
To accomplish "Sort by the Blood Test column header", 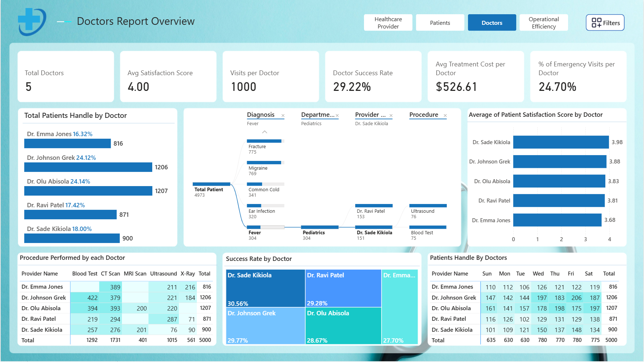I will point(85,274).
